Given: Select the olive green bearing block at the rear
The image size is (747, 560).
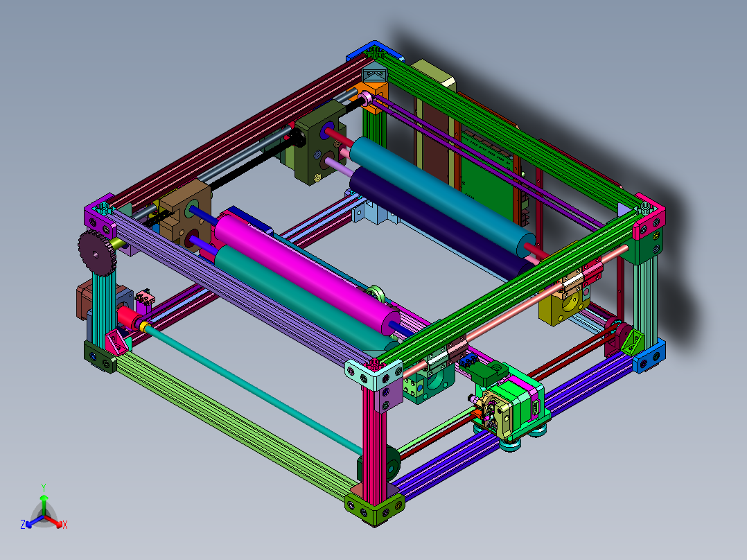Looking at the screenshot, I should 318,143.
